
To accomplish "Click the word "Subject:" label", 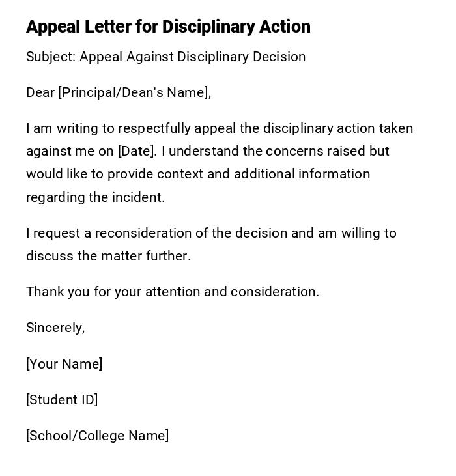I will pos(51,57).
